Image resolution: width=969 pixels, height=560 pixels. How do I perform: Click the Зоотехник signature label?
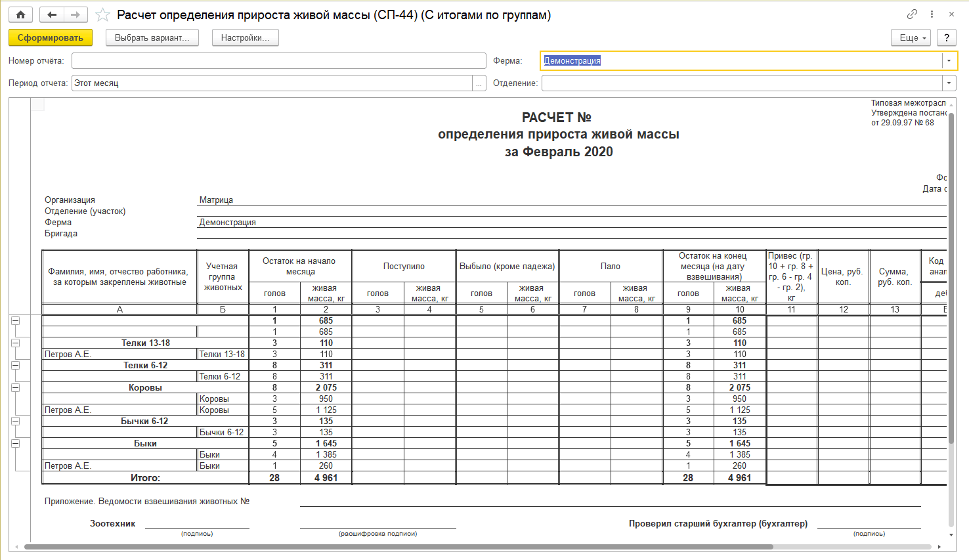(113, 524)
